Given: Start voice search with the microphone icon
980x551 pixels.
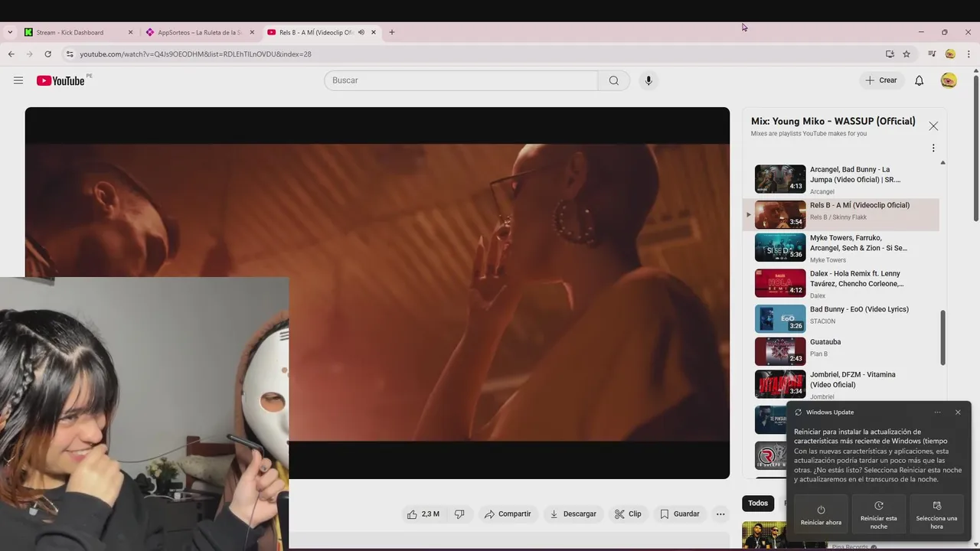Looking at the screenshot, I should 648,80.
